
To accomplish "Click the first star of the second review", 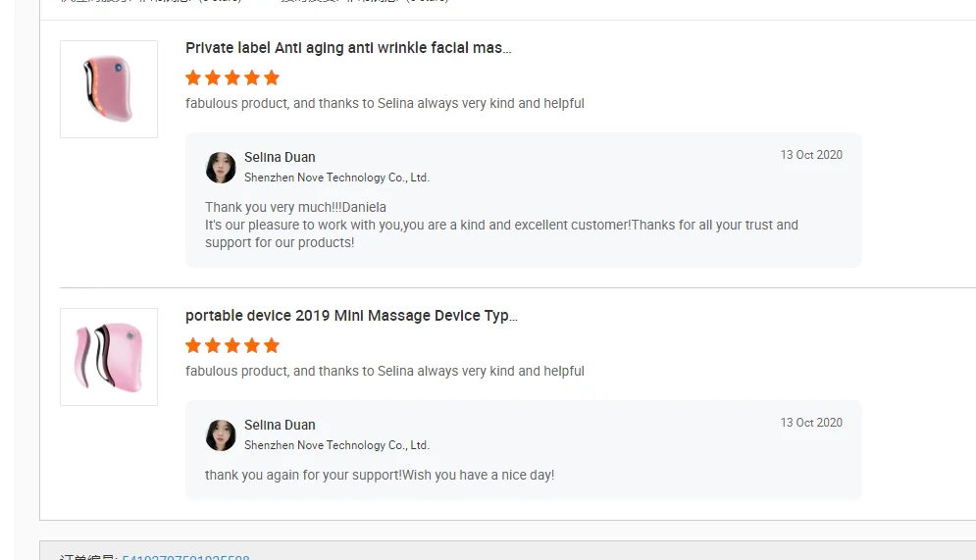I will [193, 345].
